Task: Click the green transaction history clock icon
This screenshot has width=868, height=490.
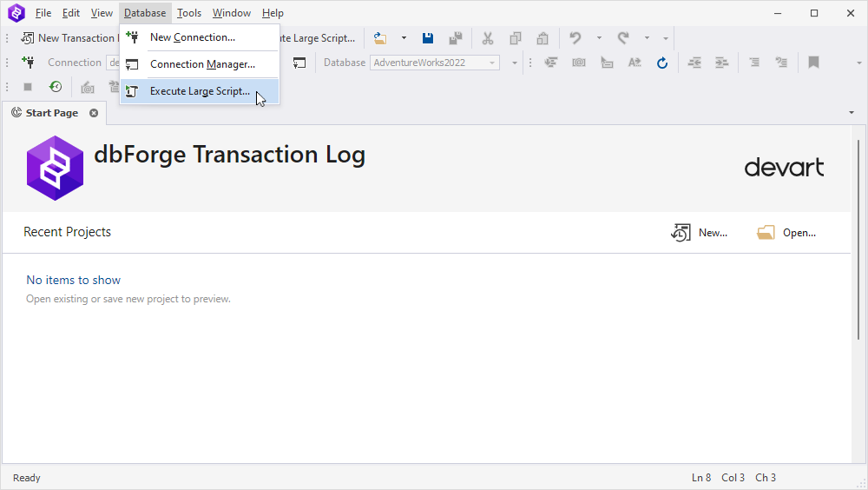Action: coord(56,87)
